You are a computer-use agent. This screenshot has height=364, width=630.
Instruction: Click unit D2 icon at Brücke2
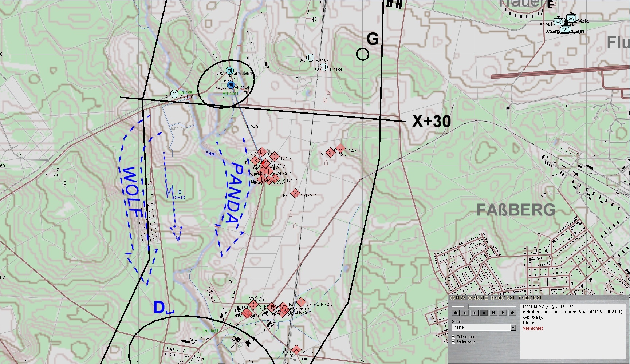coord(174,94)
